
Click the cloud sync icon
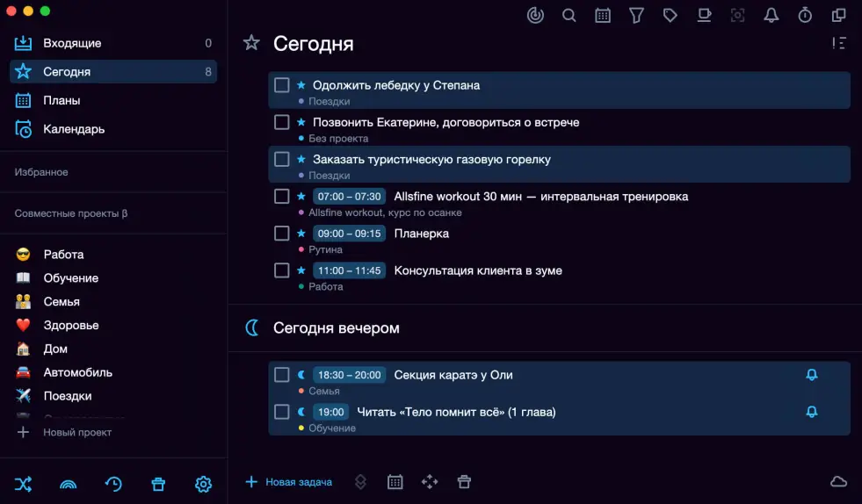click(x=838, y=481)
